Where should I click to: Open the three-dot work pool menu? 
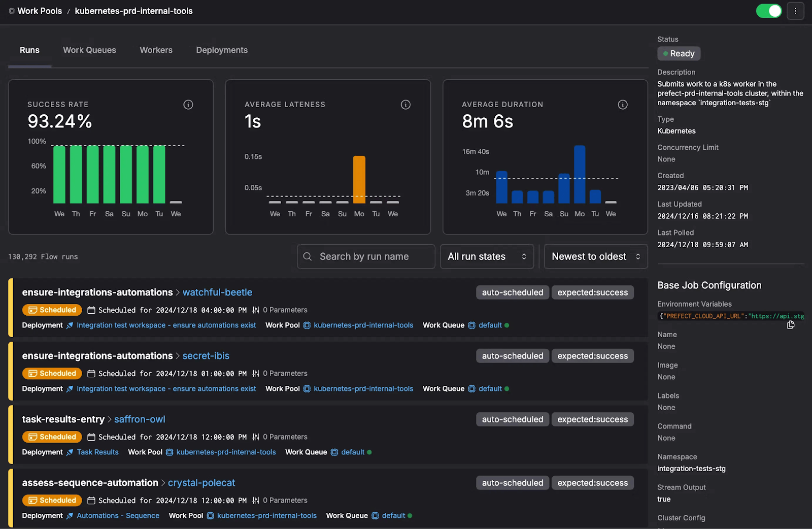coord(795,11)
